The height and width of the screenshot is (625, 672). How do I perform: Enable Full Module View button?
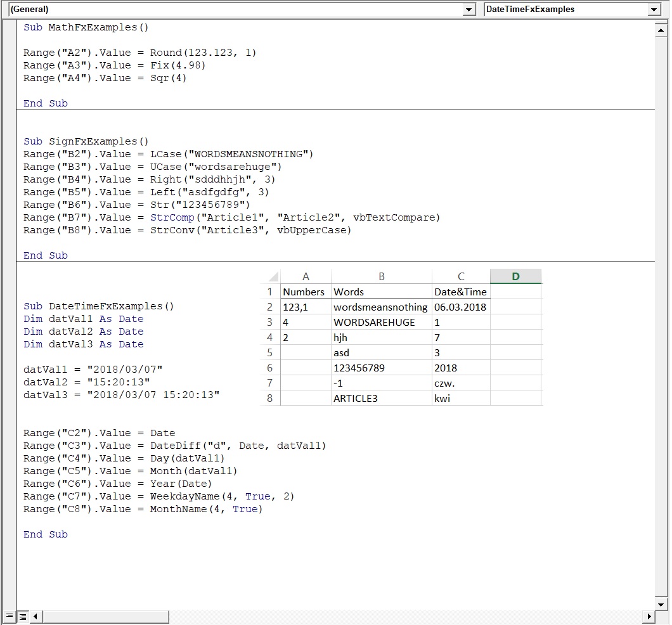22,616
